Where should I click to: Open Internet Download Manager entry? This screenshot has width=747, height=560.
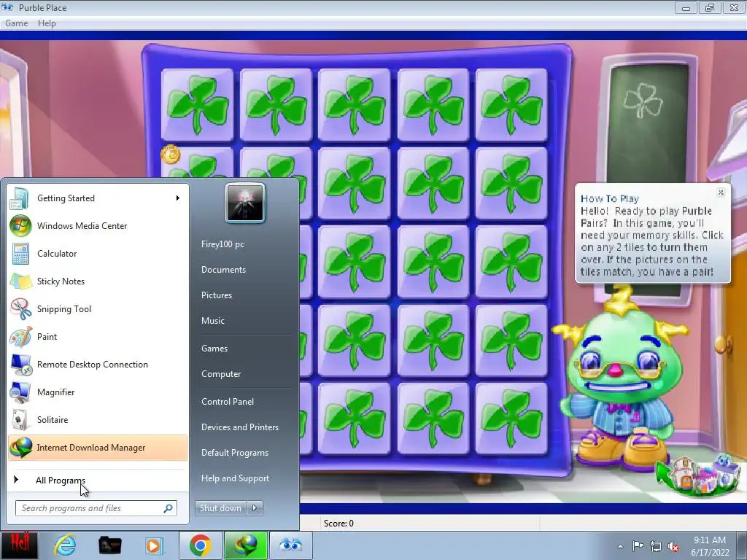[98, 448]
